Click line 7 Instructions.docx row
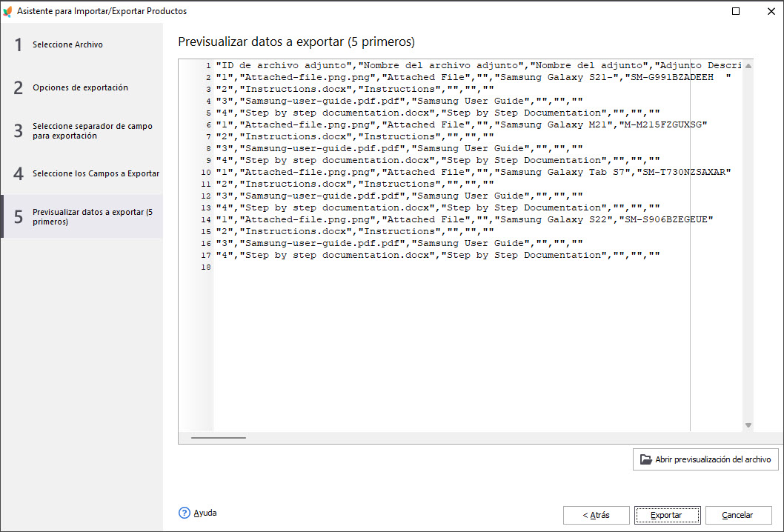784x532 pixels. click(x=355, y=137)
